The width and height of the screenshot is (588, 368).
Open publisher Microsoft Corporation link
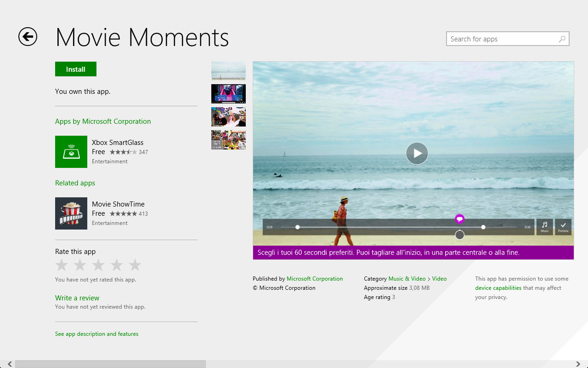[x=315, y=279]
